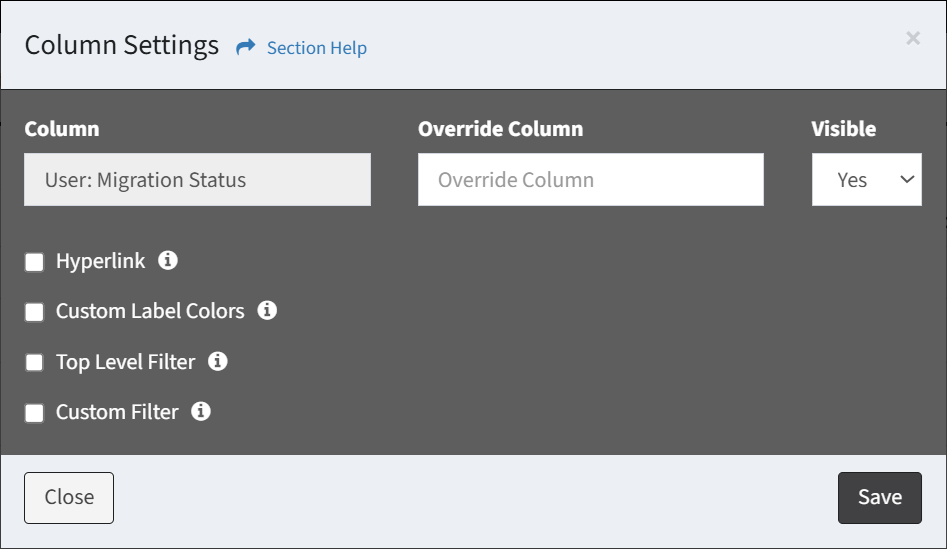Click the Column Settings dialog title
The width and height of the screenshot is (947, 549).
pyautogui.click(x=121, y=45)
